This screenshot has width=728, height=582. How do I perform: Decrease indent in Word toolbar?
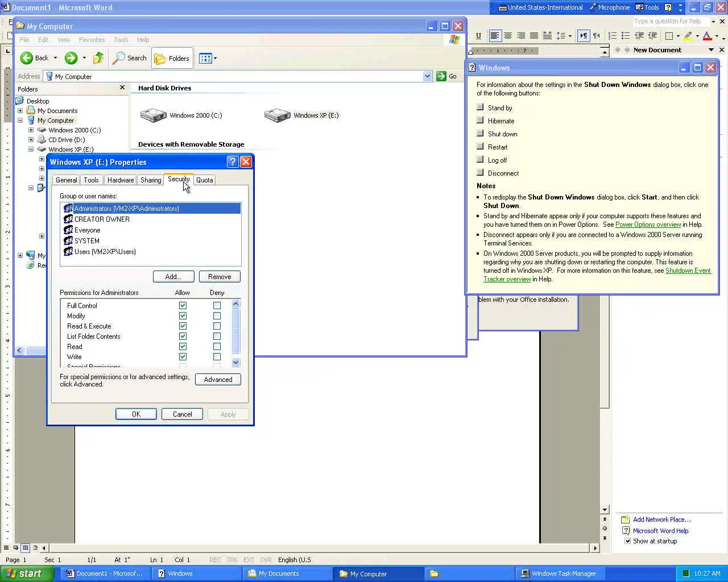coord(639,36)
